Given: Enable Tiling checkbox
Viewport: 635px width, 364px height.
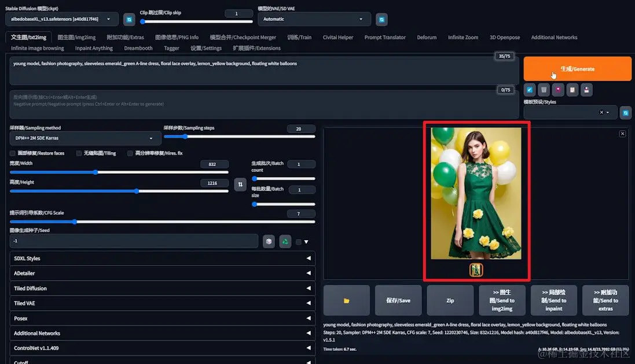Looking at the screenshot, I should click(79, 153).
